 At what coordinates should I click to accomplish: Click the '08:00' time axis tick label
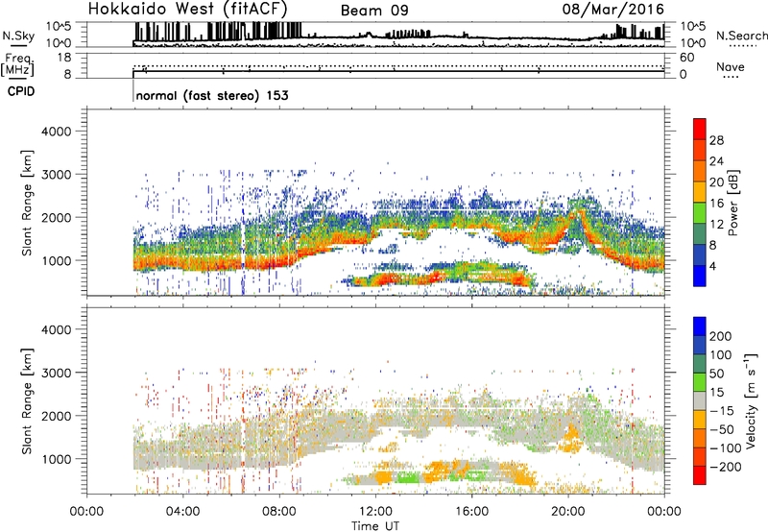[279, 512]
